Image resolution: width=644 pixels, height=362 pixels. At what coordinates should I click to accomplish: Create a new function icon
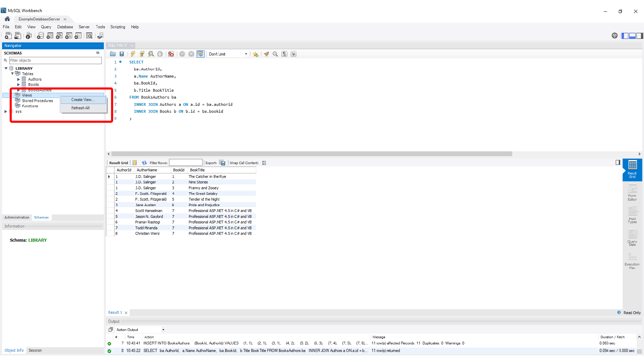(78, 36)
